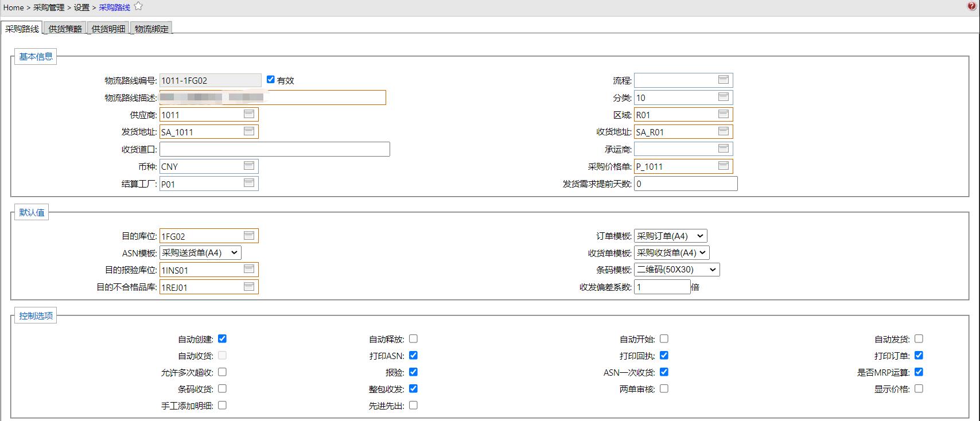Open the 收货单模板 dropdown
This screenshot has height=421, width=980.
coord(672,252)
